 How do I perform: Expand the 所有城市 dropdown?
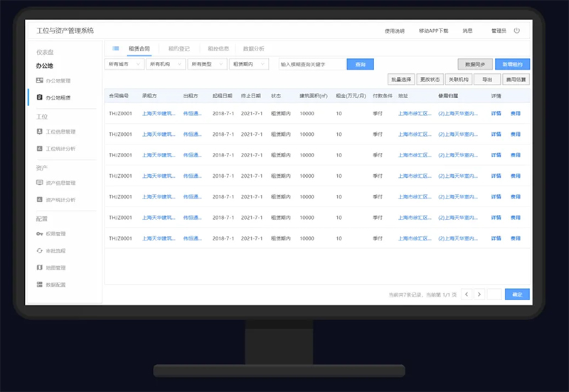pos(124,64)
